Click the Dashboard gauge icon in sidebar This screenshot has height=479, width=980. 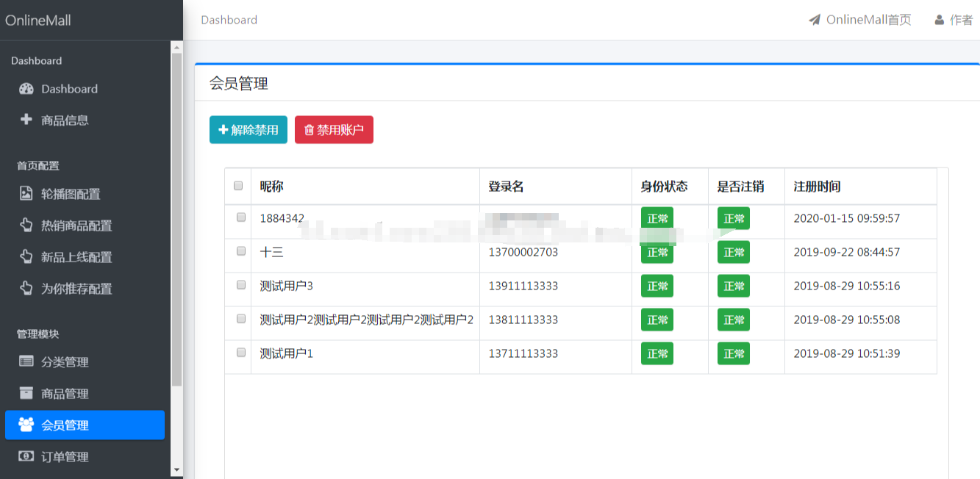(26, 89)
